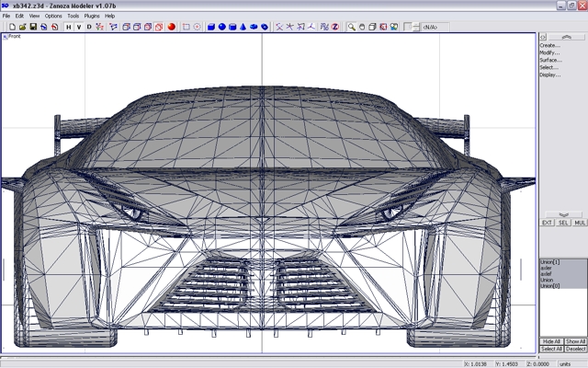This screenshot has width=588, height=368.
Task: Select the hand pan tool
Action: (x=362, y=28)
